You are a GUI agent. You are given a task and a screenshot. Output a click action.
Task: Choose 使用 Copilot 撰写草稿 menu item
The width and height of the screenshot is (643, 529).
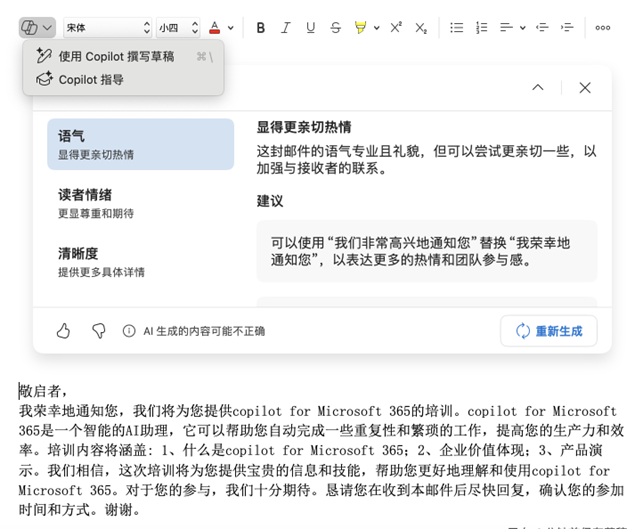click(123, 56)
